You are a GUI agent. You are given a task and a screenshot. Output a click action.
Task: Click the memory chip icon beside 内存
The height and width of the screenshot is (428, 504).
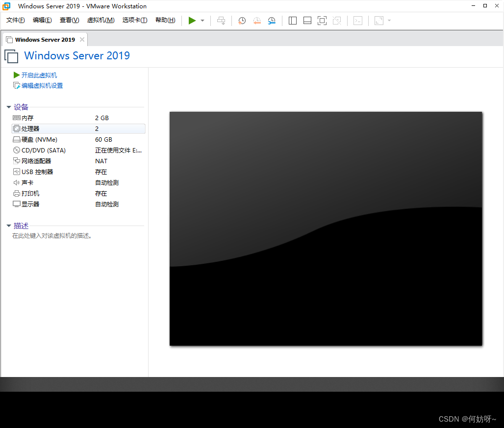[x=16, y=118]
